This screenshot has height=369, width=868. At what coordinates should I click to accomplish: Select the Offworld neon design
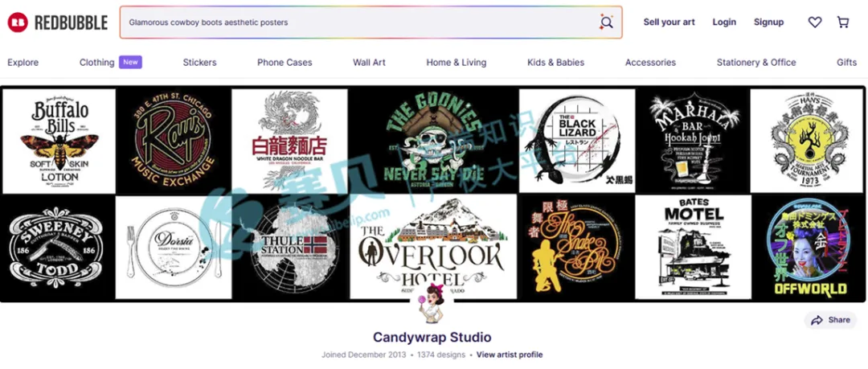pos(809,247)
